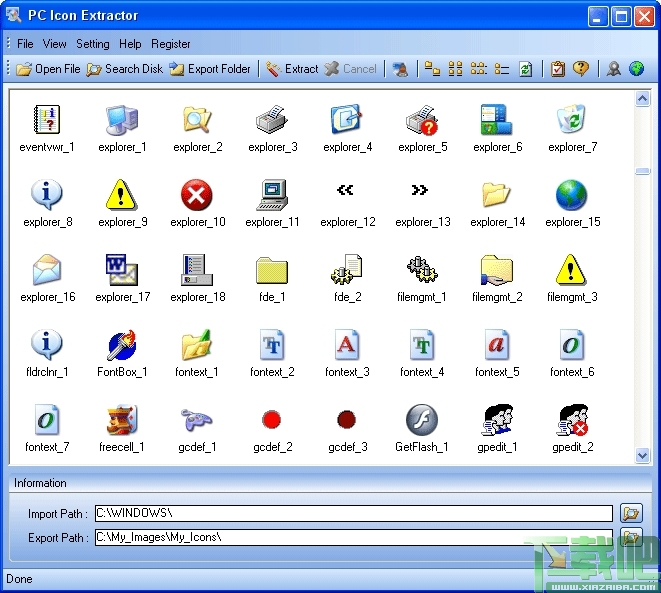Switch to details view in toolbar

(x=502, y=68)
